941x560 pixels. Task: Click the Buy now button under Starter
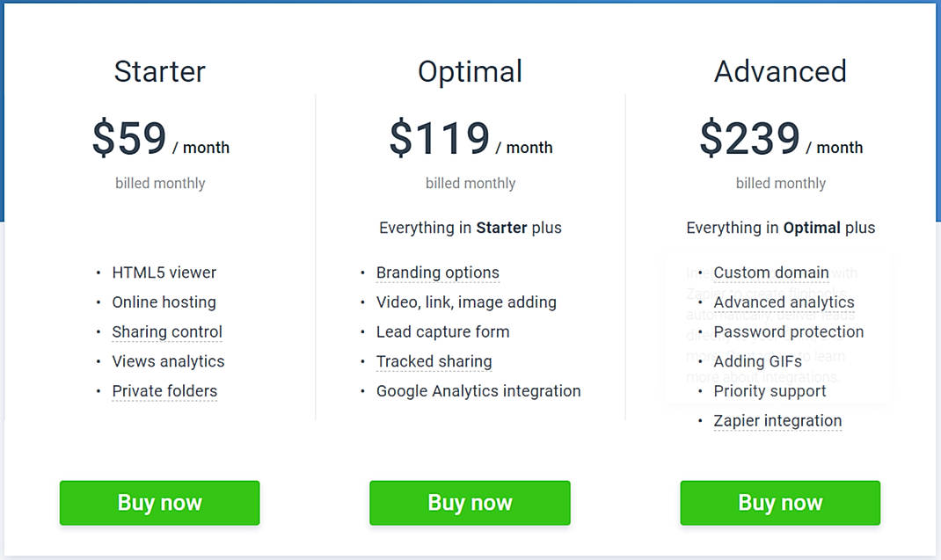(x=159, y=503)
